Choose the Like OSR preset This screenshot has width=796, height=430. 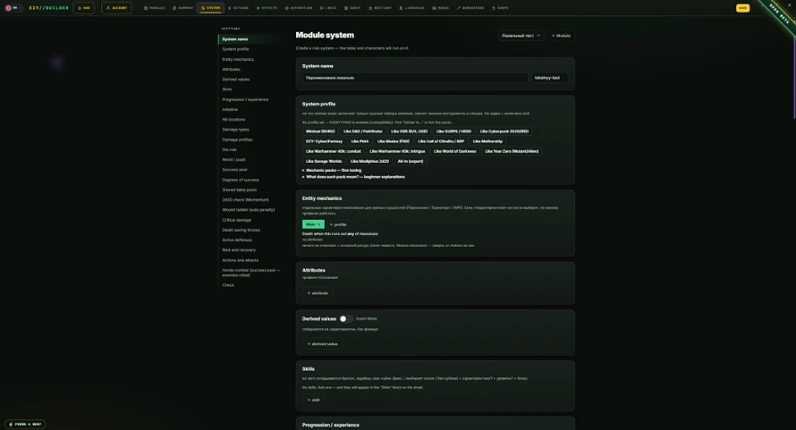point(409,131)
